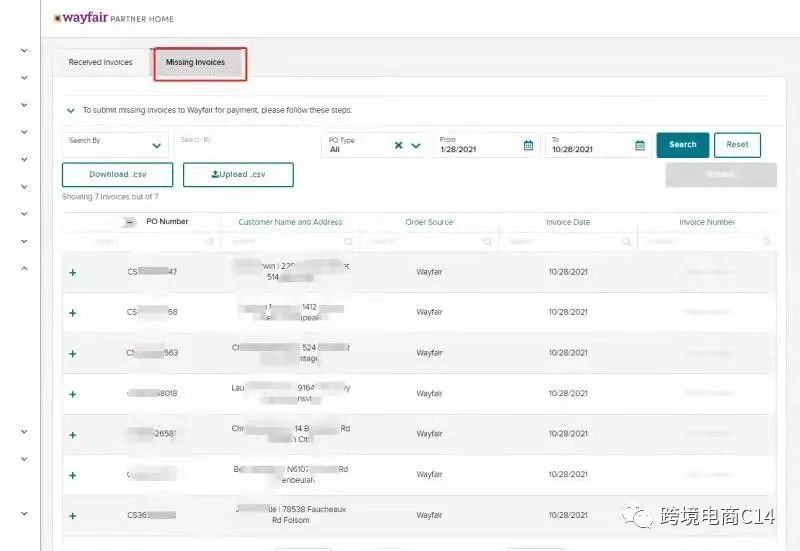Screen dimensions: 800x551
Task: Clear the PO Type selection
Action: (398, 145)
